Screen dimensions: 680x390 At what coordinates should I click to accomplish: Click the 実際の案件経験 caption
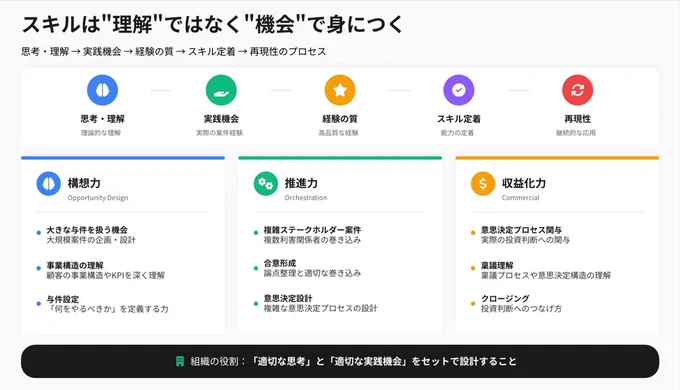coord(219,133)
